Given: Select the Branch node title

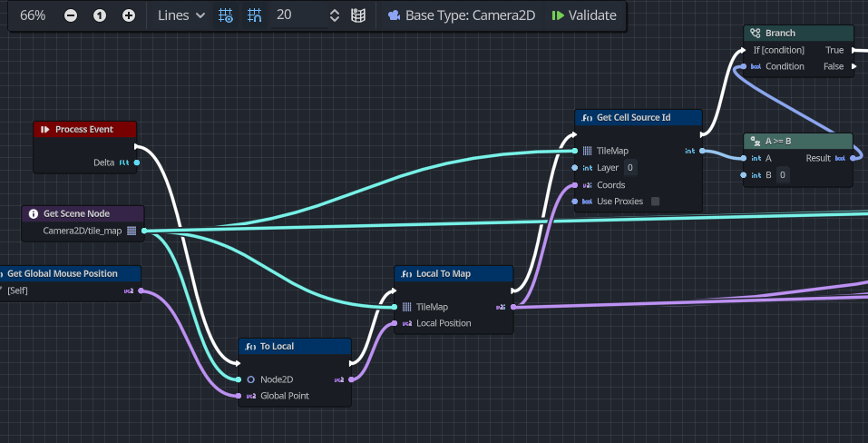Looking at the screenshot, I should [x=780, y=34].
